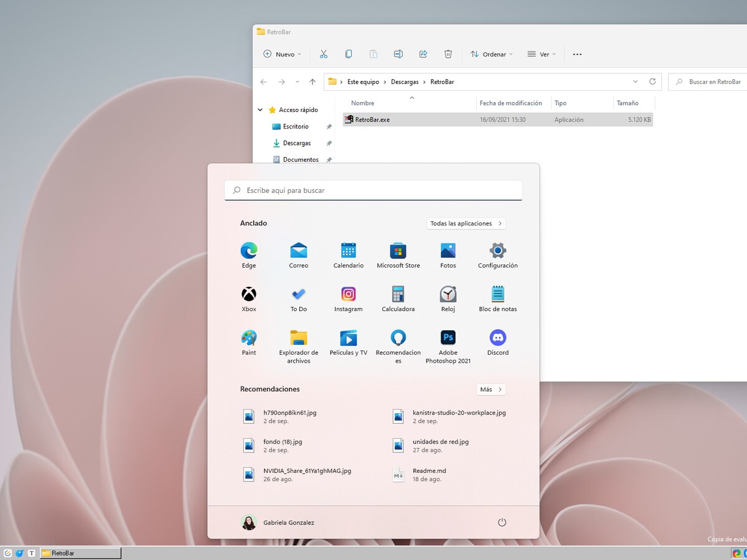The height and width of the screenshot is (560, 747).
Task: Open recommended file kanistra-studio-20-workplace.jpg
Action: (449, 416)
